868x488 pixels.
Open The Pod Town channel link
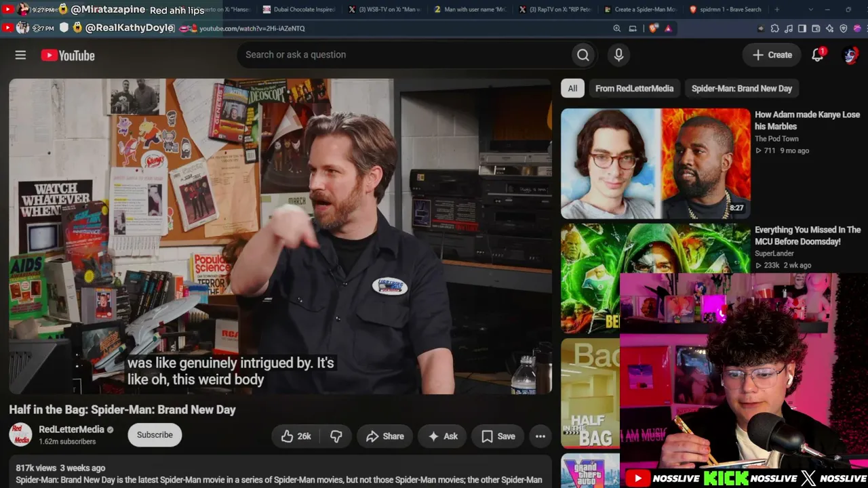[x=776, y=139]
